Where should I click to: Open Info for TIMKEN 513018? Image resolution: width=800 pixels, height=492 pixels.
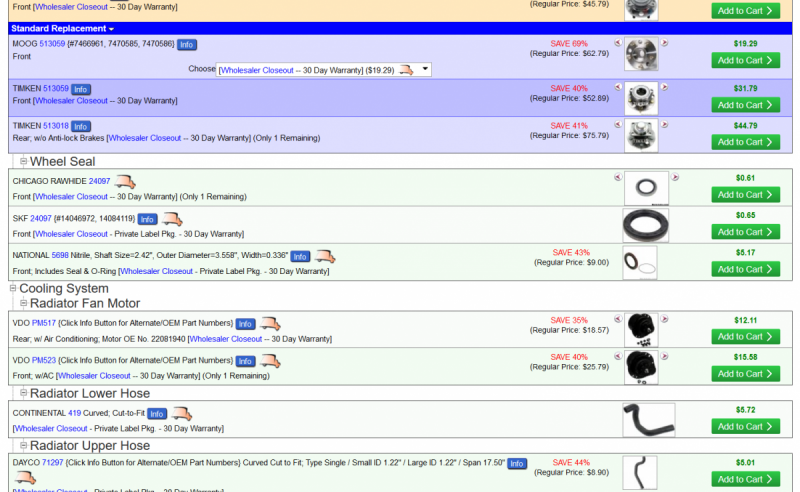(81, 126)
